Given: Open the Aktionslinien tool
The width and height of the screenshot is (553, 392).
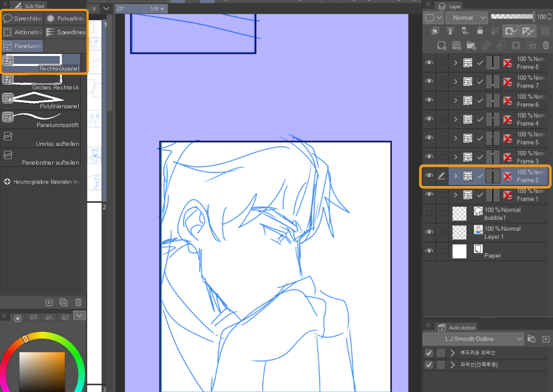Looking at the screenshot, I should tap(22, 32).
